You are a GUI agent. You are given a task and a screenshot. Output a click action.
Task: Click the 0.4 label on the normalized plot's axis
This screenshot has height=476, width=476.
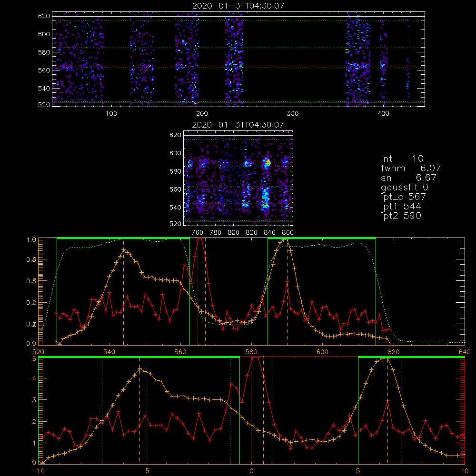31,303
